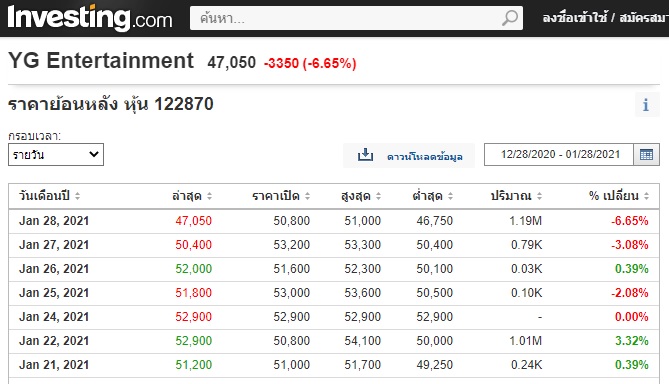Click the 54,100 high price cell
This screenshot has width=669, height=384.
point(362,340)
